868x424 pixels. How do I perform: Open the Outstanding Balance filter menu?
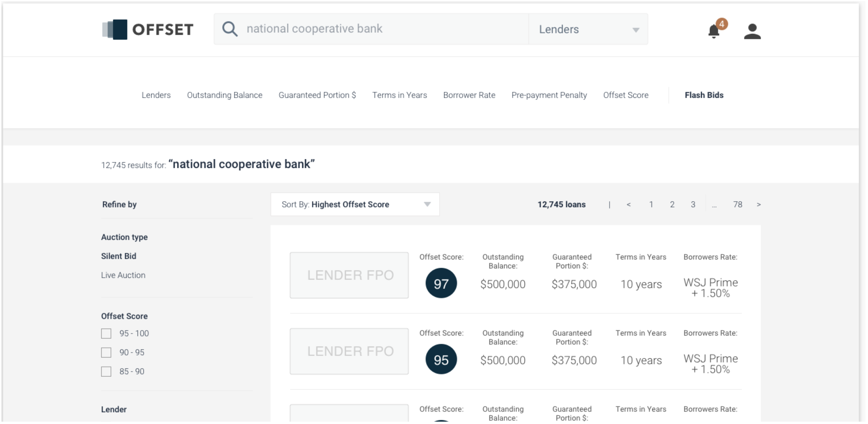224,95
